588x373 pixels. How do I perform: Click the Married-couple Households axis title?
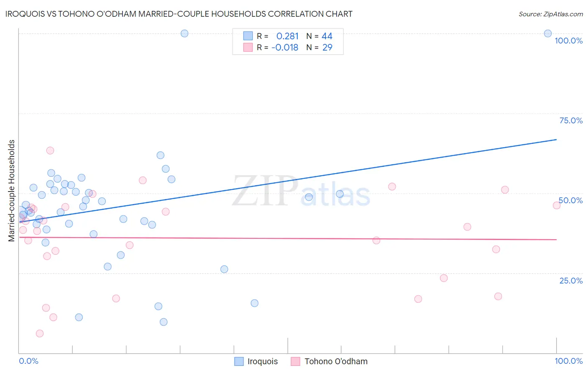12,191
